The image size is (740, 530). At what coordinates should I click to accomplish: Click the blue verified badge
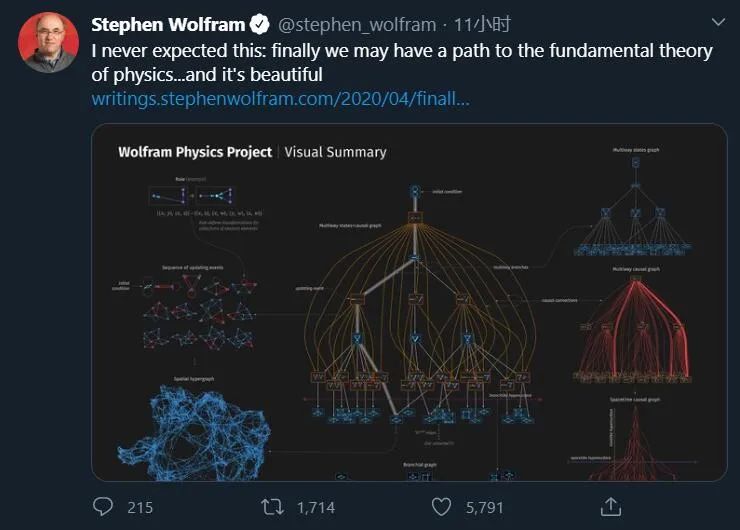tap(257, 23)
